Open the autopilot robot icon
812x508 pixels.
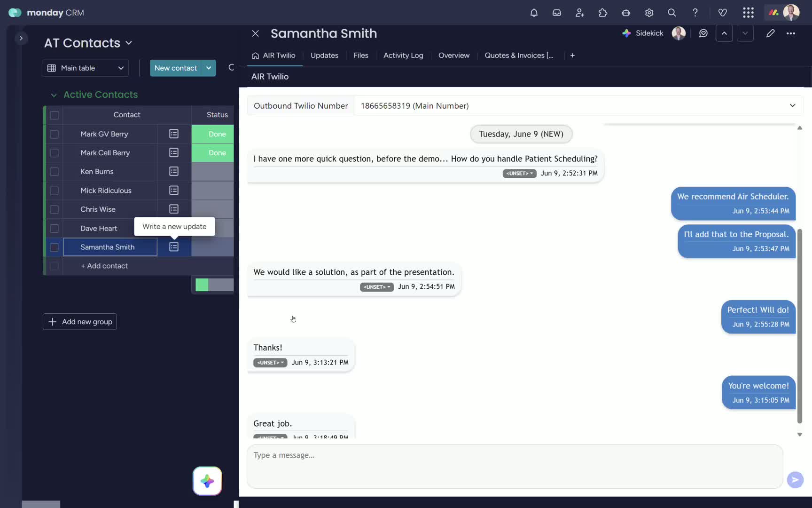click(x=626, y=13)
